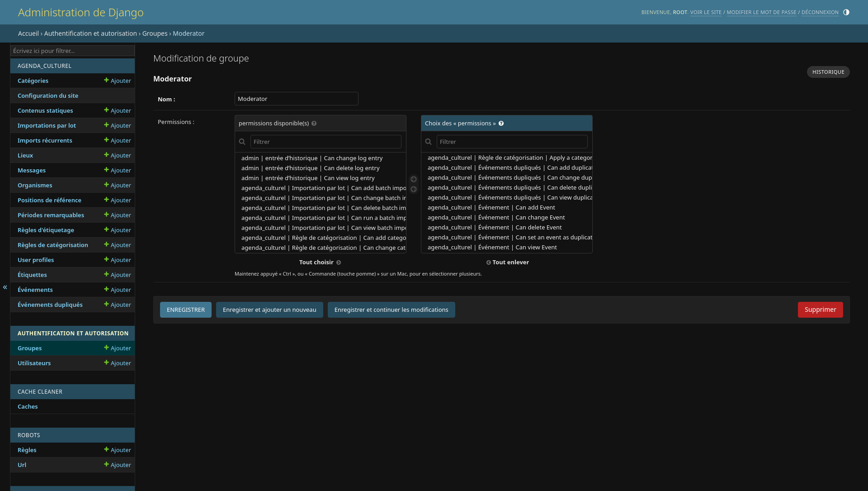868x491 pixels.
Task: Click Ajouter next to User profiles
Action: point(118,260)
